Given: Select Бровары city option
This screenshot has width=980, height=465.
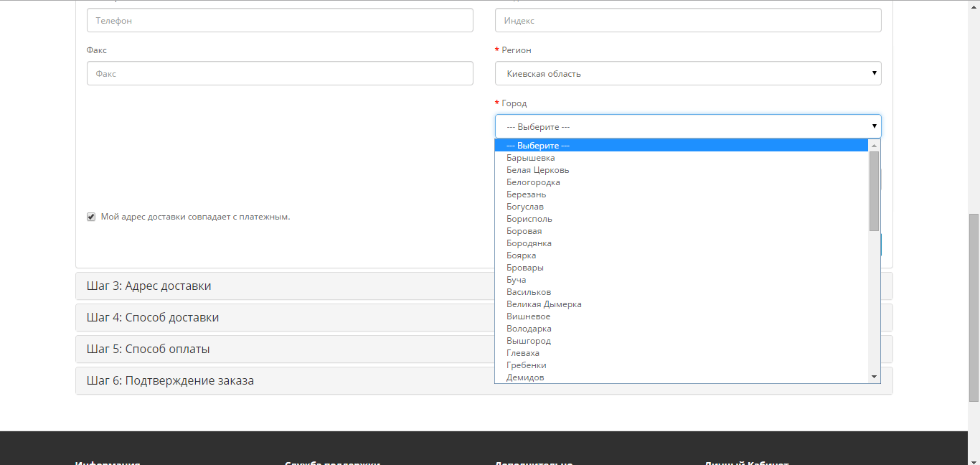Looking at the screenshot, I should [x=524, y=268].
